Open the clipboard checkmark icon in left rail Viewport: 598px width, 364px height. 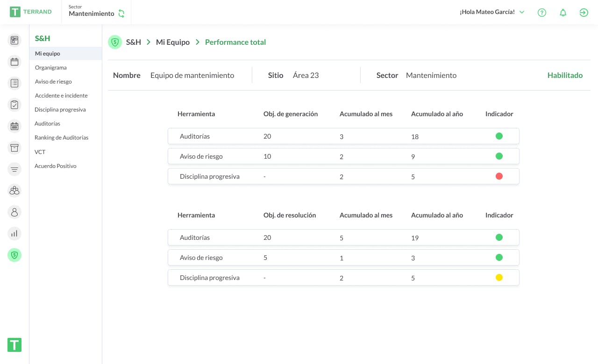(x=14, y=105)
